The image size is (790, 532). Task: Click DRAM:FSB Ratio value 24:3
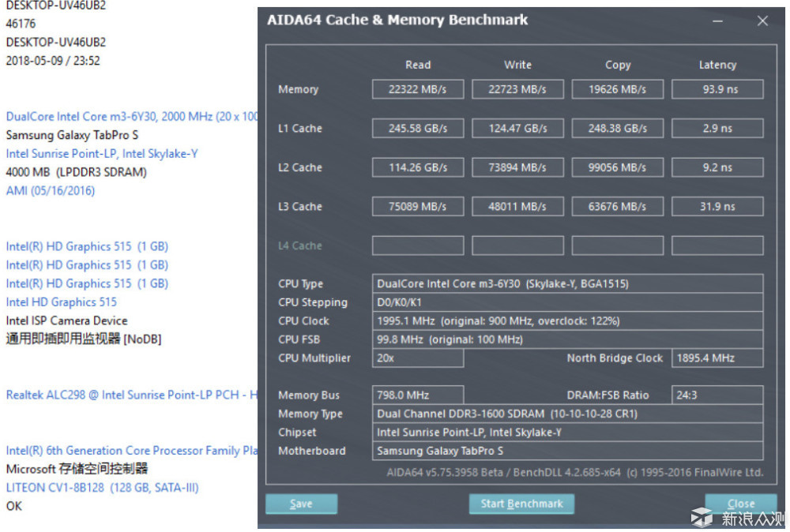[717, 395]
